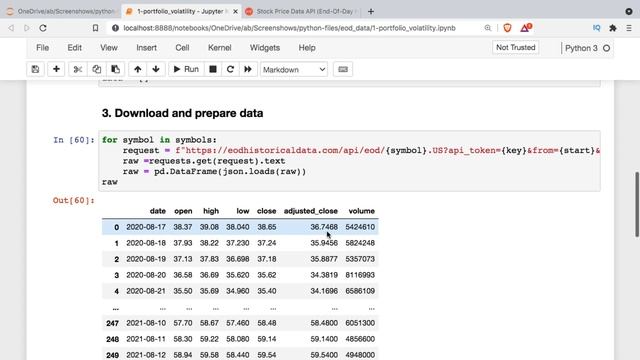Click the code cell In [60]
The width and height of the screenshot is (640, 360).
[349, 161]
